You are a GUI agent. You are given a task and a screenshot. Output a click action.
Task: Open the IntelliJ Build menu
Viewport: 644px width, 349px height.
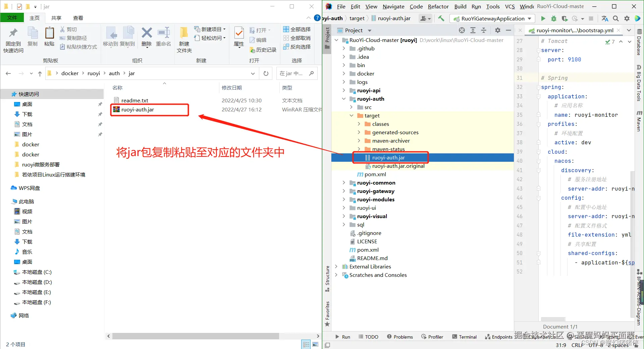click(x=460, y=6)
